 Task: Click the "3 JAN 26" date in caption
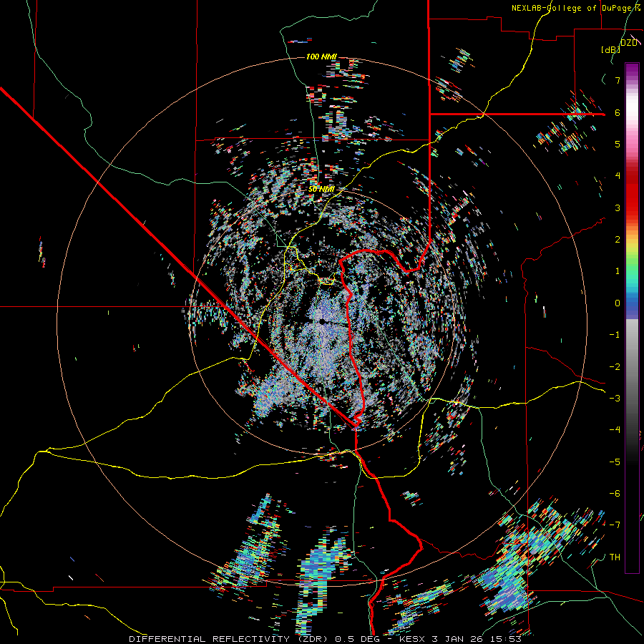pos(457,639)
